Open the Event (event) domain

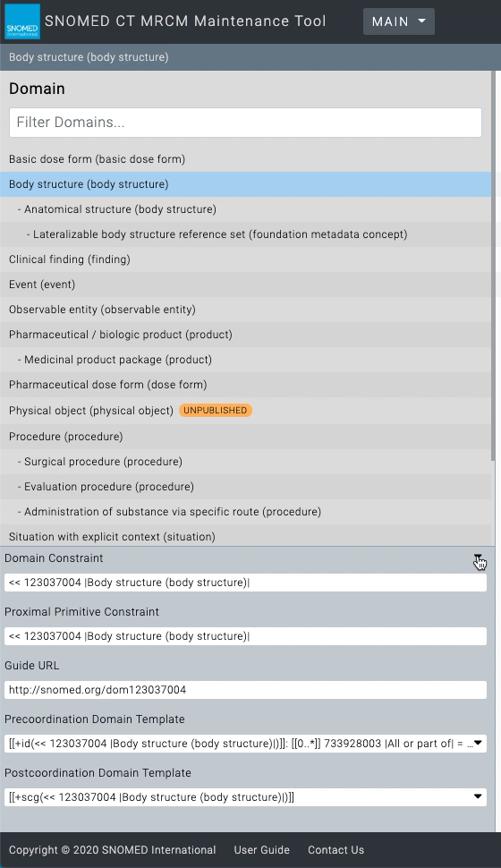pos(245,285)
